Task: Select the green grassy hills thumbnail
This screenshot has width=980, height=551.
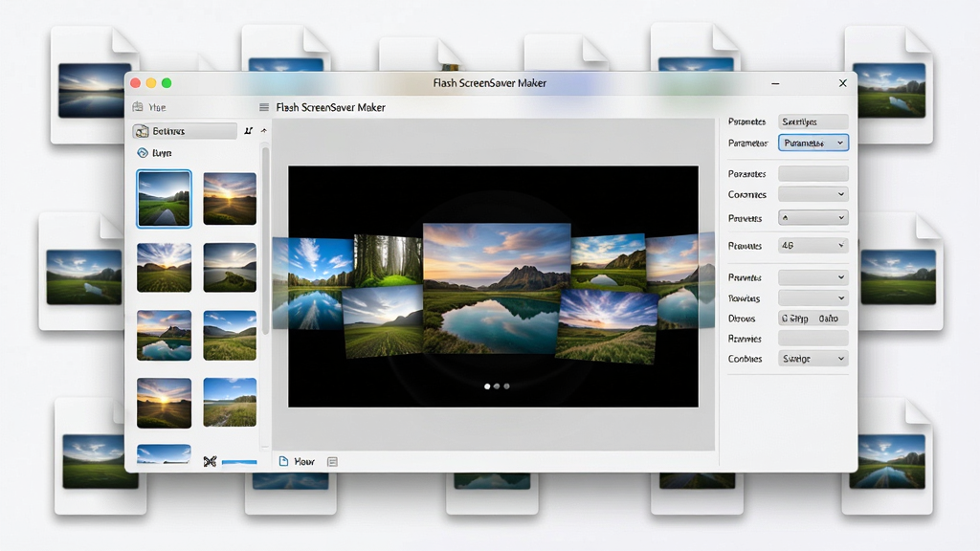Action: [230, 336]
